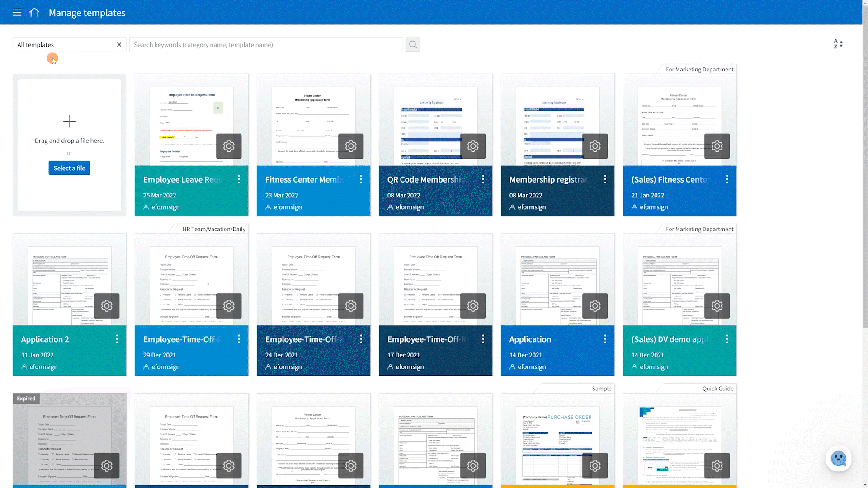Viewport: 868px width, 488px height.
Task: Click the magnifier search button
Action: 413,45
